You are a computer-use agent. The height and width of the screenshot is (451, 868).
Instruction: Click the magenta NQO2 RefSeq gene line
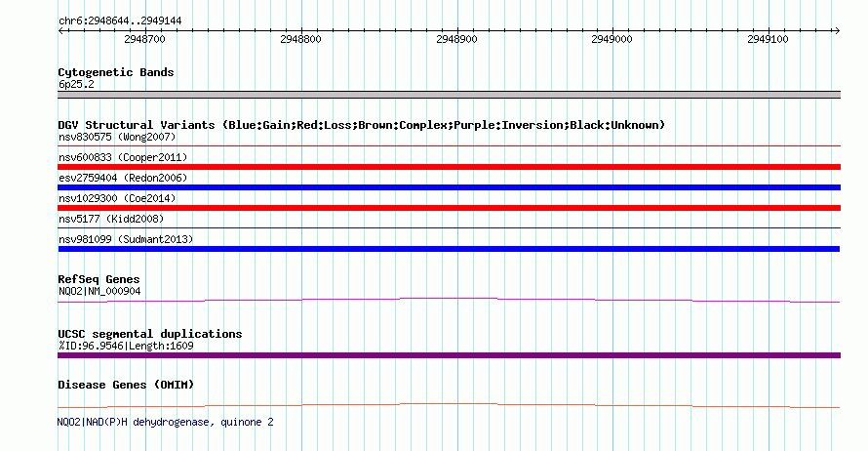(x=449, y=300)
